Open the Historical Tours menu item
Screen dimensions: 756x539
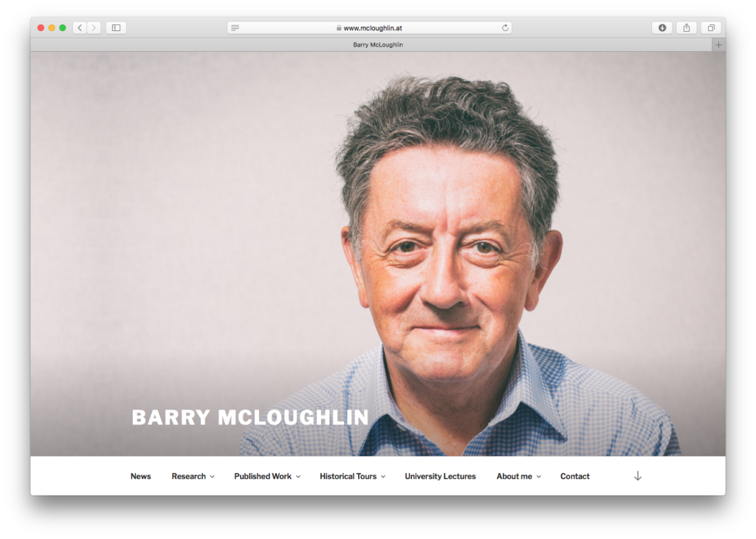pyautogui.click(x=348, y=476)
